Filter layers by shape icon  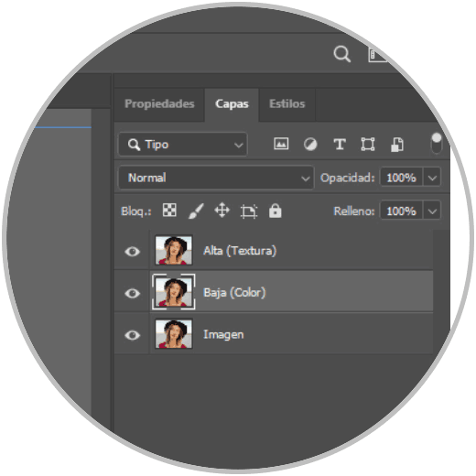tap(368, 144)
